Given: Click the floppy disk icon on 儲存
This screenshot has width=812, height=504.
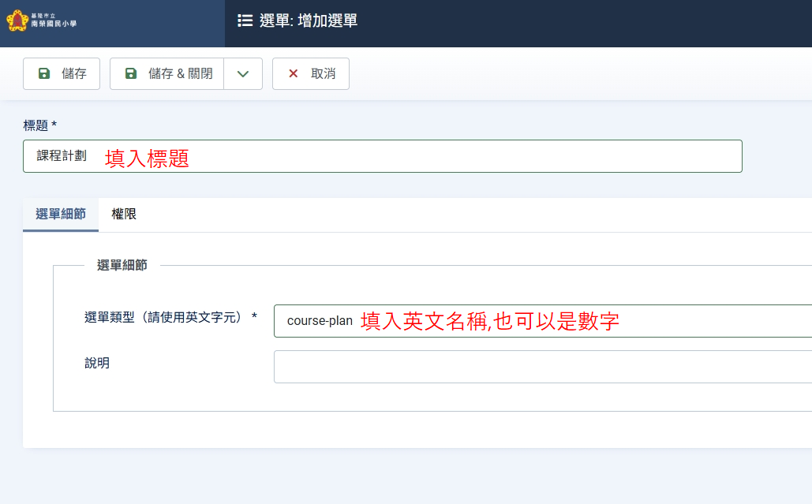Looking at the screenshot, I should 44,73.
